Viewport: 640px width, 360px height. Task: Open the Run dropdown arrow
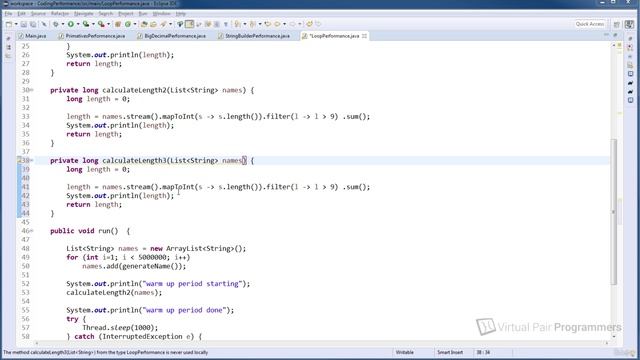(x=78, y=24)
